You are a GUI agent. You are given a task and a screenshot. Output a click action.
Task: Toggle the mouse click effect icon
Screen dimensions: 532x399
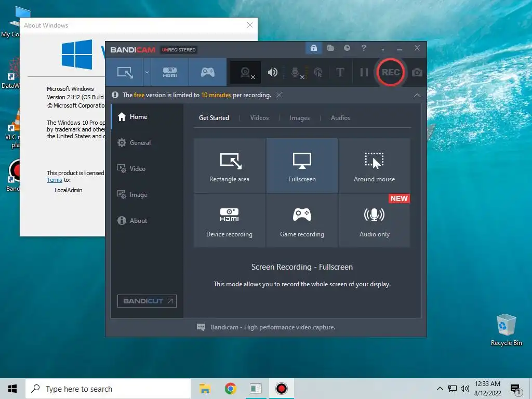318,72
